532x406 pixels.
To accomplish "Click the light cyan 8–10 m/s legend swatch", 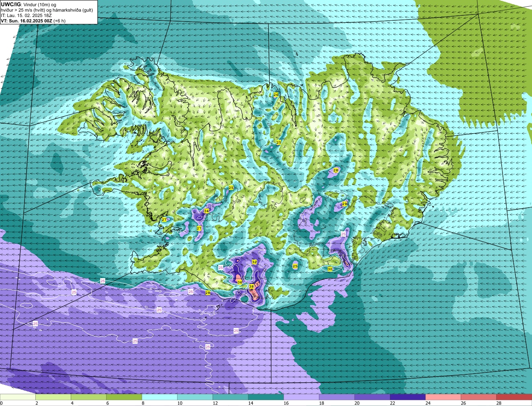I will pos(160,397).
